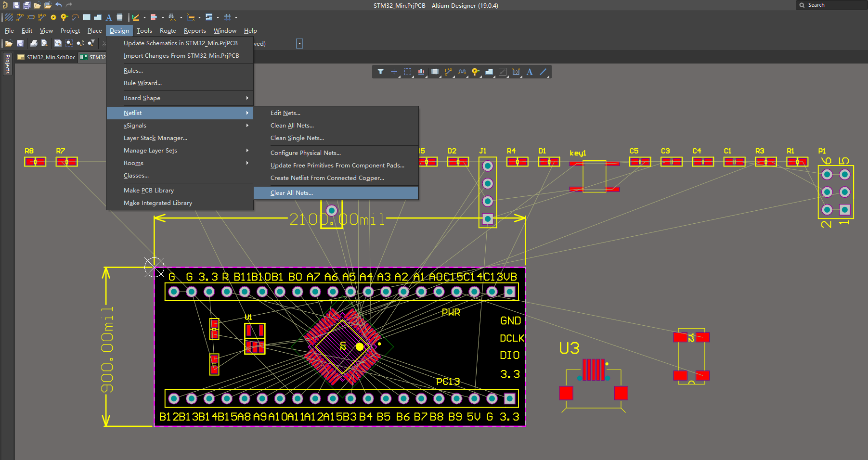This screenshot has width=868, height=460.
Task: Open the Reports menu
Action: click(195, 30)
